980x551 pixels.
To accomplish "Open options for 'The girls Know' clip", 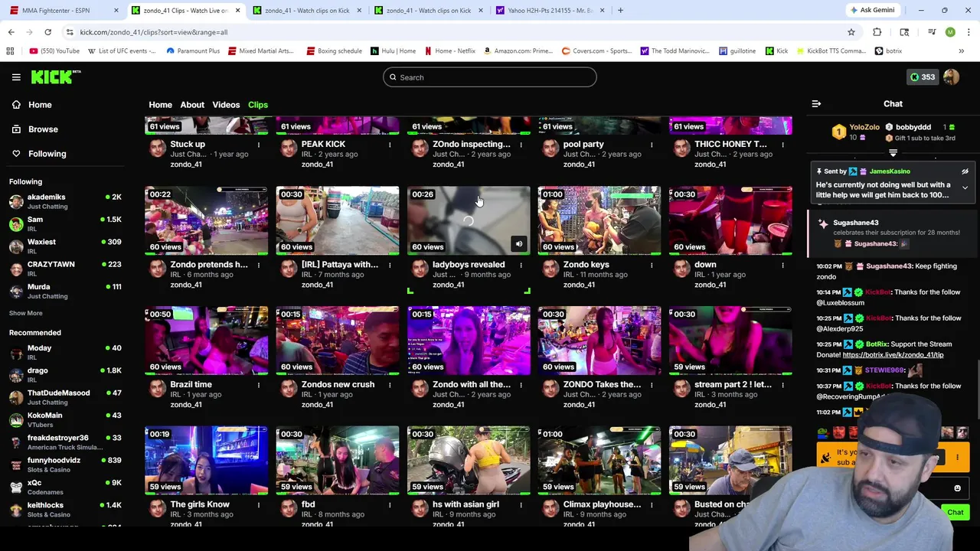I will tap(258, 505).
